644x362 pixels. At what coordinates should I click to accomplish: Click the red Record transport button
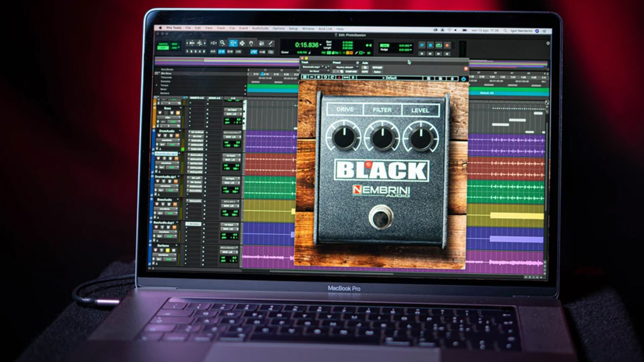[447, 45]
